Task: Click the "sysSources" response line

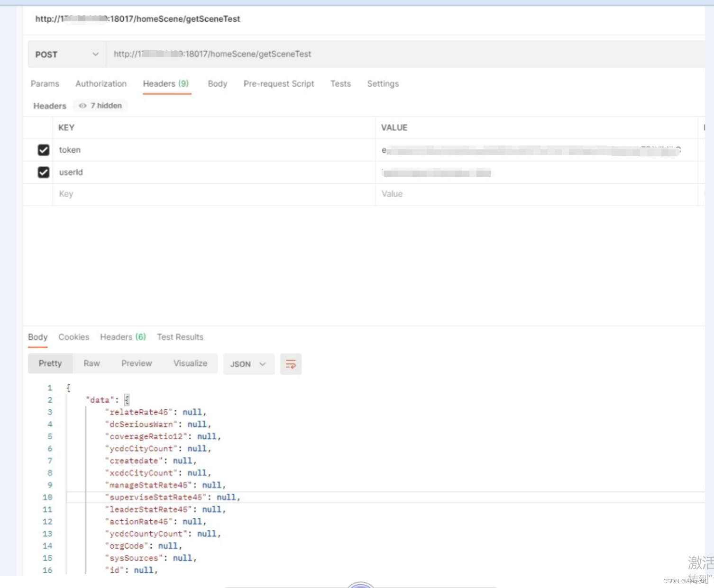Action: (x=151, y=558)
